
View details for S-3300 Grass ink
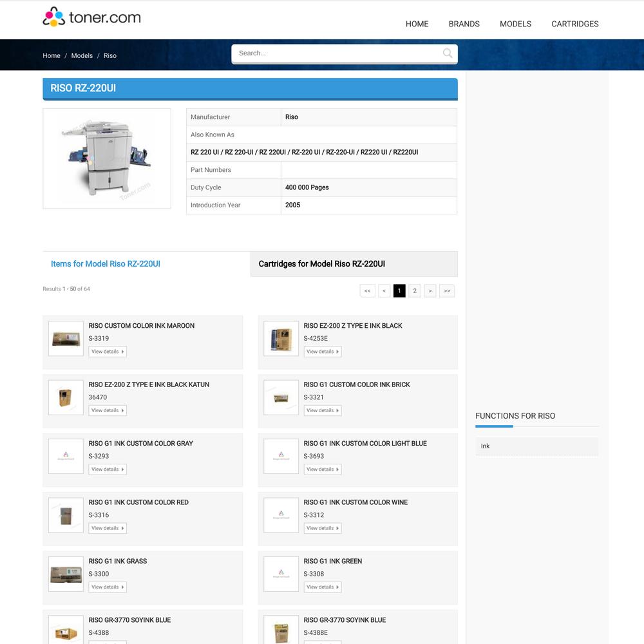[108, 587]
